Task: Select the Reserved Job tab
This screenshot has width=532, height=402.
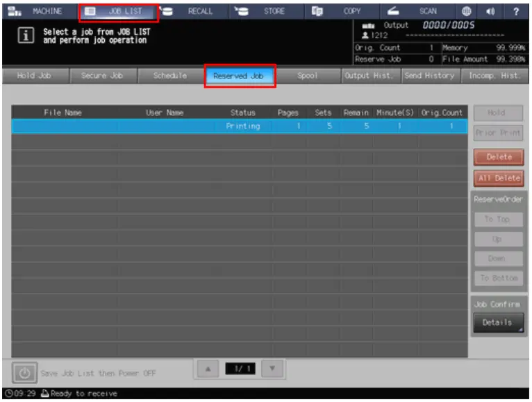Action: [240, 76]
